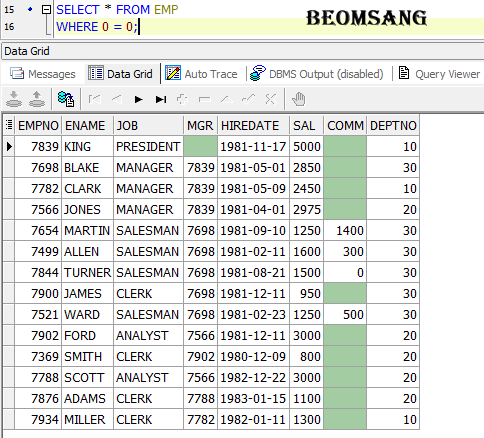Click the row selector beside BLAKE
Image resolution: width=484 pixels, height=438 pixels.
(x=9, y=167)
